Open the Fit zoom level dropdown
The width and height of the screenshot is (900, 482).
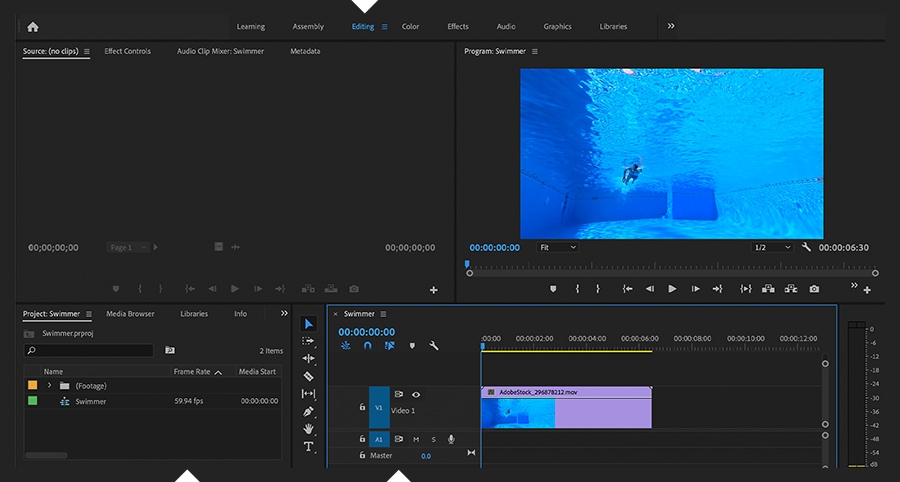click(x=558, y=247)
